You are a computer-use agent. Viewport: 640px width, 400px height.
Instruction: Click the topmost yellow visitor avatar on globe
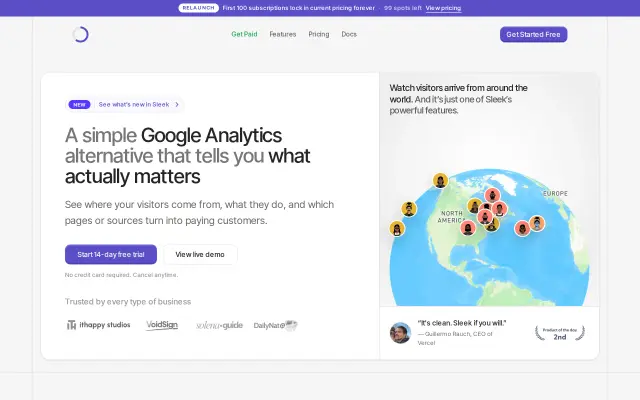pyautogui.click(x=440, y=180)
